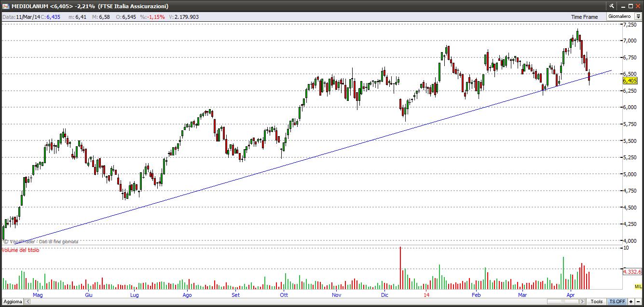644x307 pixels.
Task: Click the Data: 11/Mar/14 date field
Action: [x=21, y=17]
